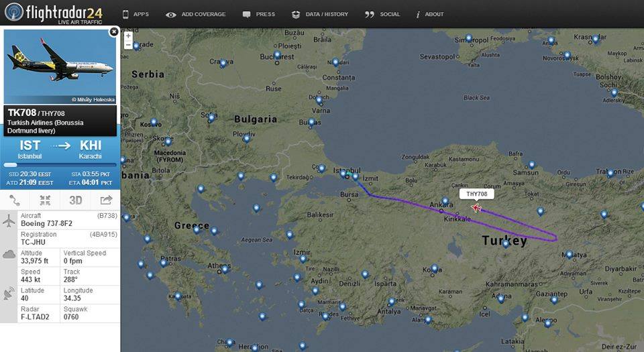
Task: Show the flight route path icon
Action: [15, 200]
